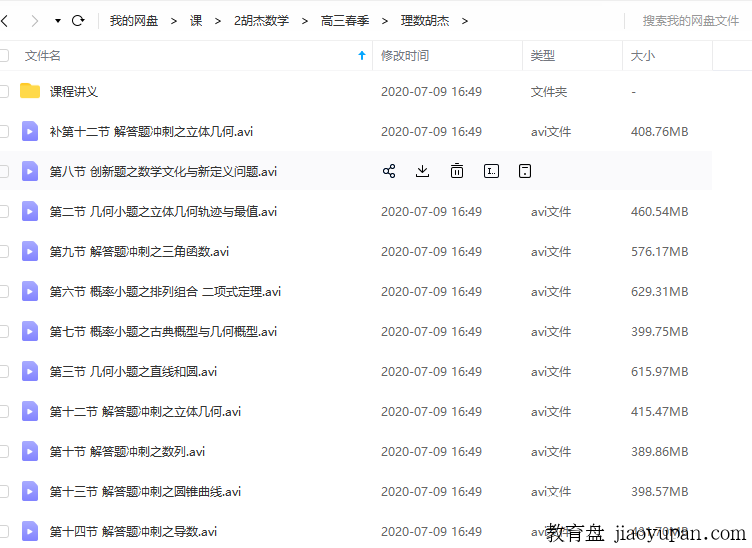Image resolution: width=752 pixels, height=548 pixels.
Task: Expand the chevron after 理数胡杰 breadcrumb
Action: (x=465, y=20)
